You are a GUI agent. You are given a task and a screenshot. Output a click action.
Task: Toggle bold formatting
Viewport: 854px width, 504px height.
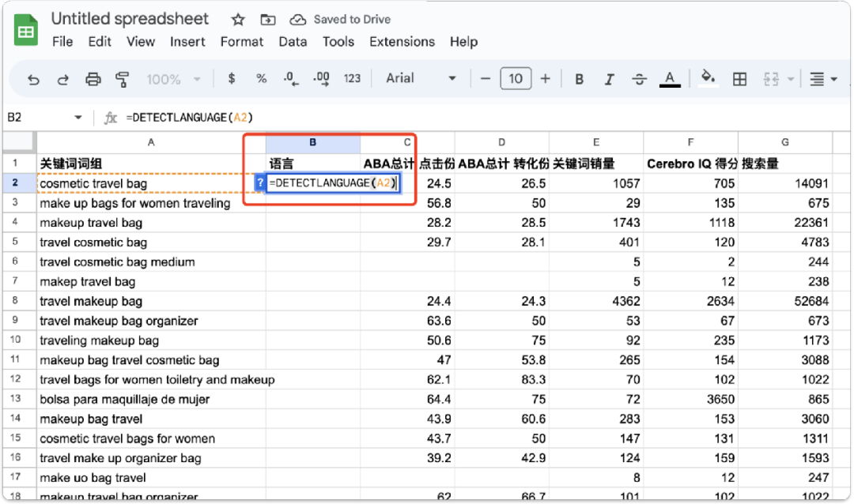point(580,79)
